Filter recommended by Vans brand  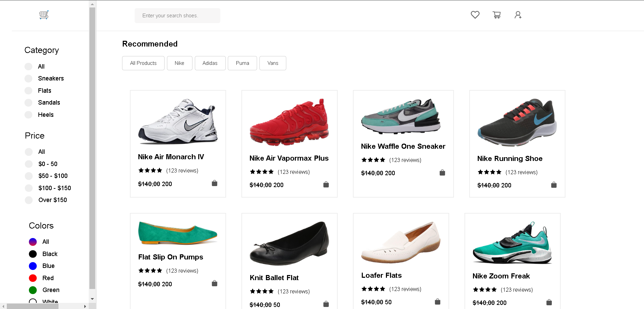[x=273, y=63]
